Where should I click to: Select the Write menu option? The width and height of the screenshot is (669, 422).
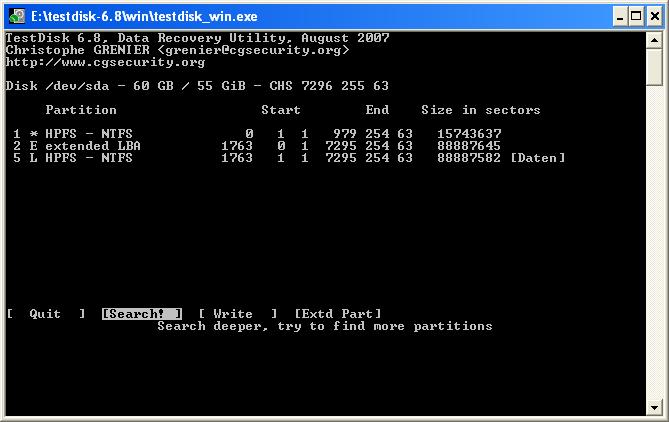(238, 314)
